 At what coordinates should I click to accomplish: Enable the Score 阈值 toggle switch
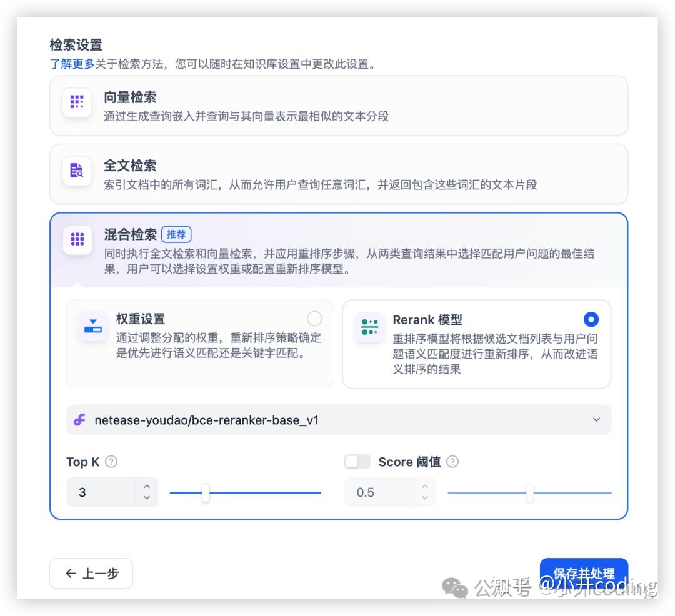click(x=357, y=462)
